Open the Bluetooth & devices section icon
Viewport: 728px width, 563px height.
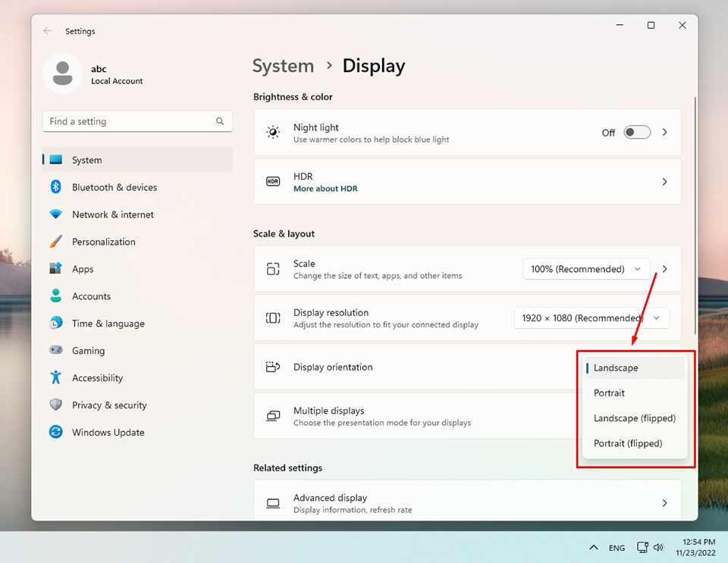pos(57,187)
